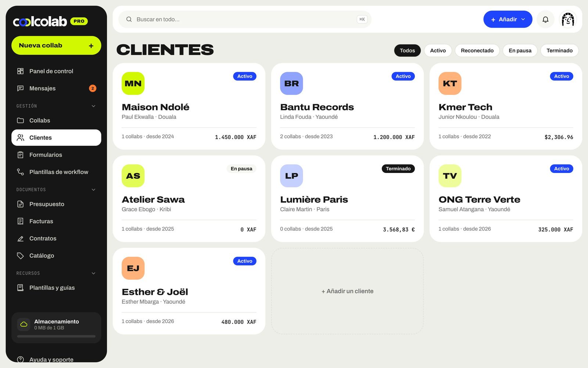The width and height of the screenshot is (588, 368).
Task: Click the MN avatar of Maison Ndolé
Action: (133, 84)
